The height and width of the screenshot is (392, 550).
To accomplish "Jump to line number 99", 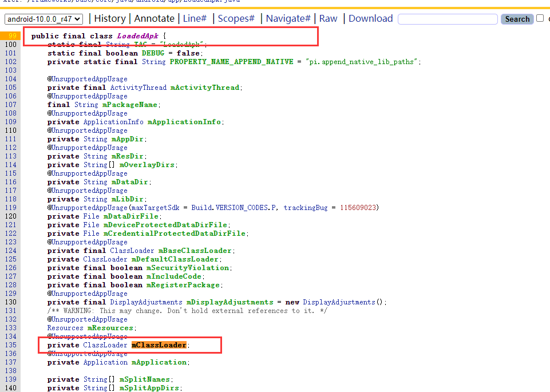I will pyautogui.click(x=12, y=35).
